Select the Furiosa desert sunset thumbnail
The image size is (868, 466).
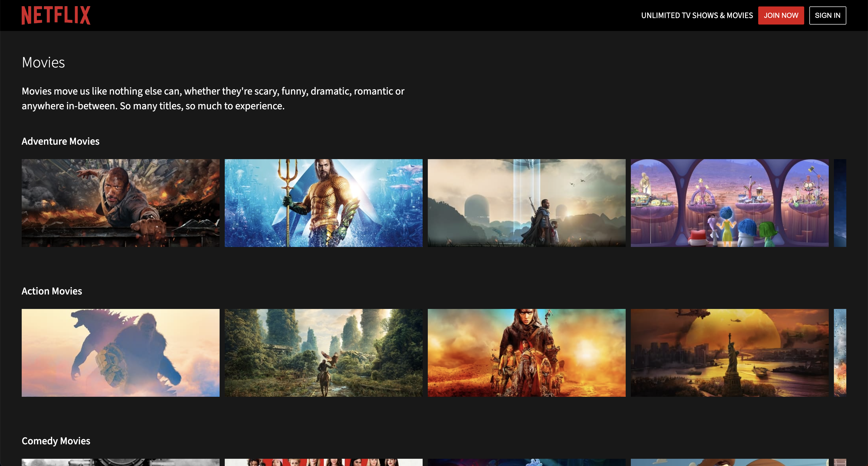pyautogui.click(x=526, y=352)
